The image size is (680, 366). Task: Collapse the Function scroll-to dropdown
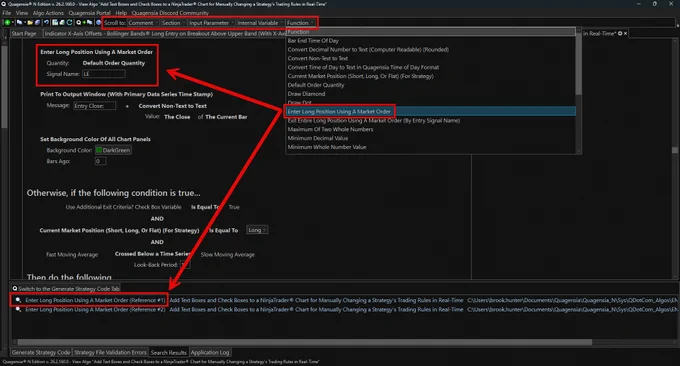(300, 23)
